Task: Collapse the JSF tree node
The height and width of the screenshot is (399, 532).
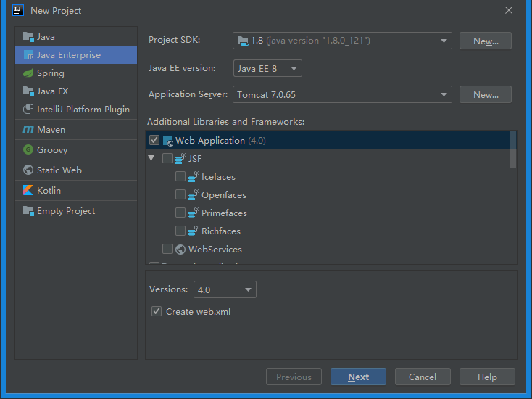Action: click(x=151, y=158)
